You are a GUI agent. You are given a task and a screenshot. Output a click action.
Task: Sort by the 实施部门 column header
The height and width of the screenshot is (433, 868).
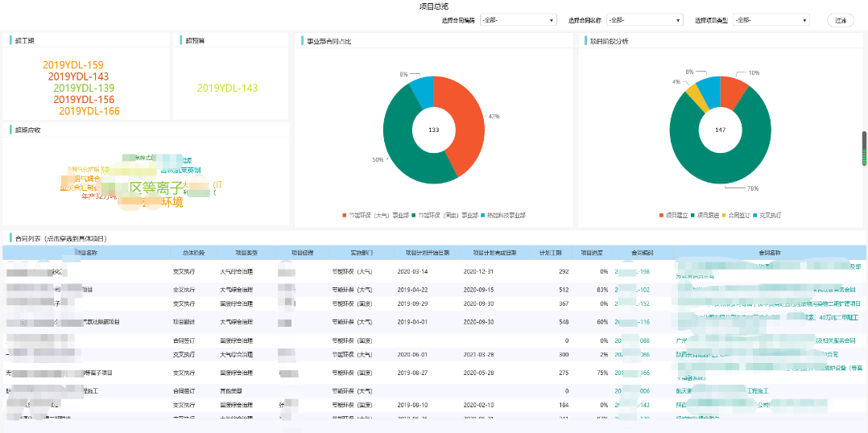point(362,253)
